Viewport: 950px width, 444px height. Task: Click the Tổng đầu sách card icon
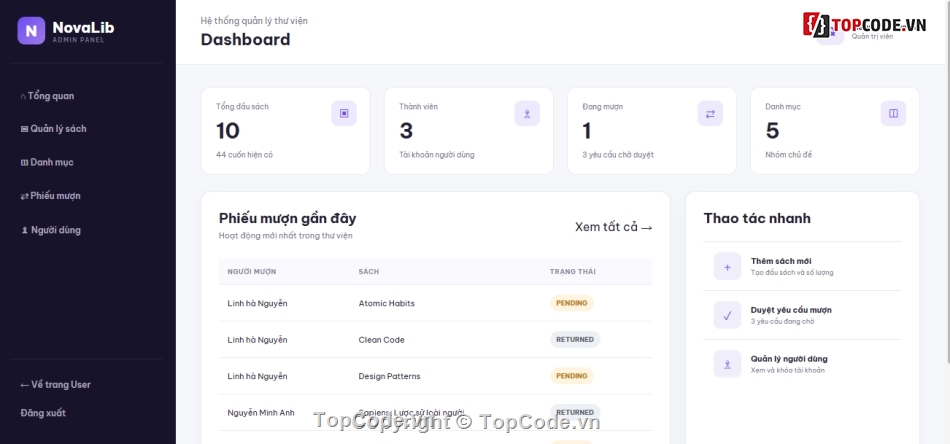(344, 113)
